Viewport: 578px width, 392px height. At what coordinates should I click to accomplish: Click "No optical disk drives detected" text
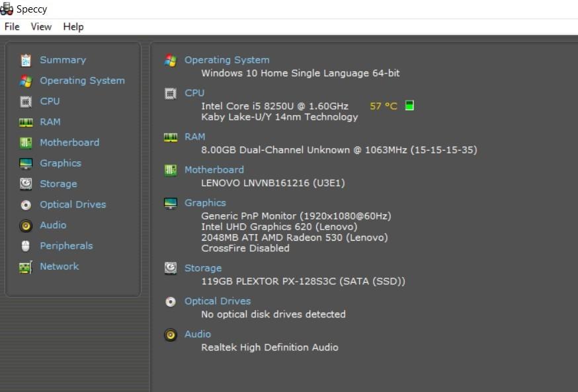click(273, 314)
